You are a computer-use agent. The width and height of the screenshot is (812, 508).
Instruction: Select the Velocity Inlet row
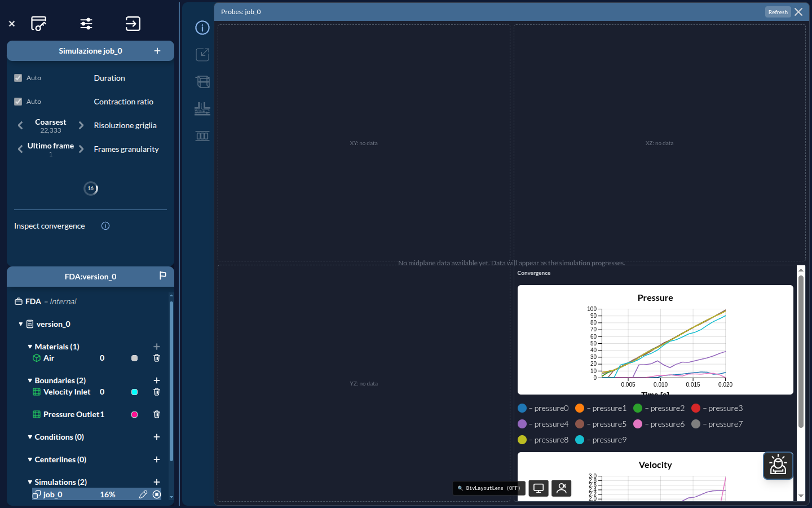click(x=96, y=392)
